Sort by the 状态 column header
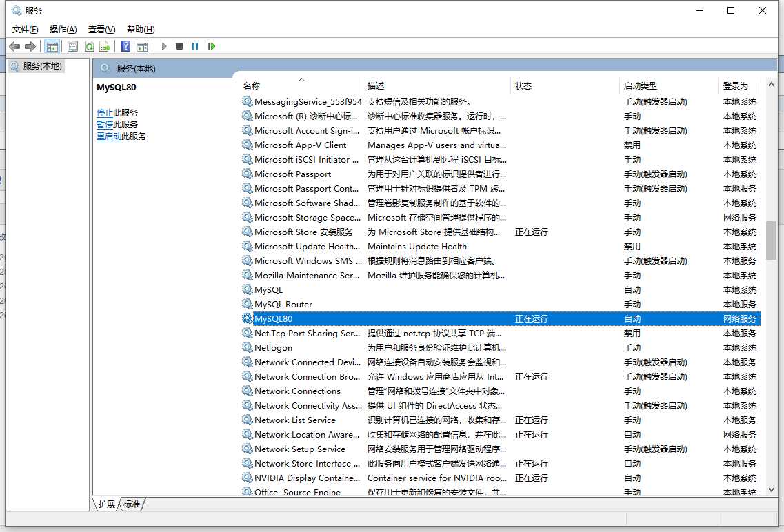784x532 pixels. (x=565, y=86)
